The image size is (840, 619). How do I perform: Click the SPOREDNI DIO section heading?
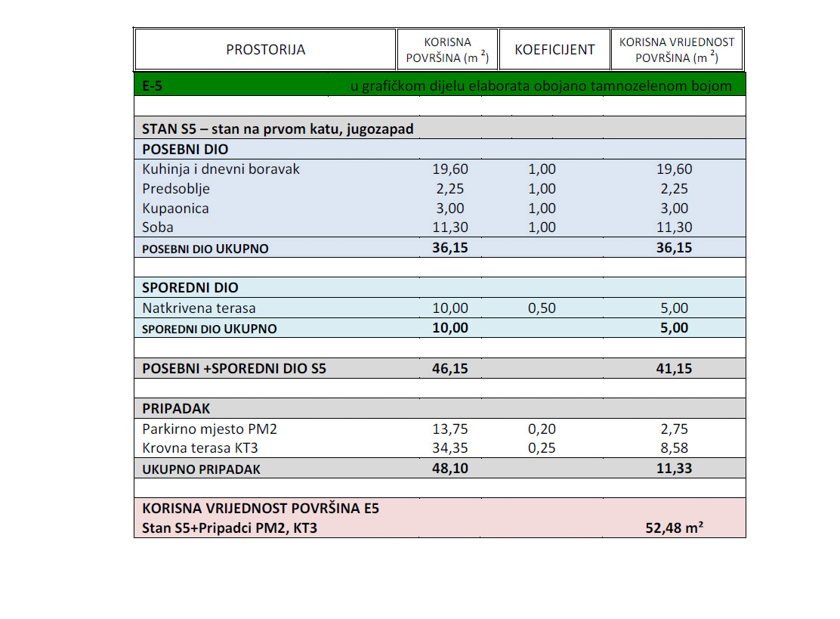(x=190, y=287)
